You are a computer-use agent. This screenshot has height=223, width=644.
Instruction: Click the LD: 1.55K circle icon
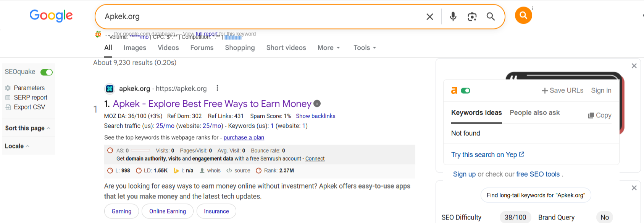pyautogui.click(x=139, y=171)
